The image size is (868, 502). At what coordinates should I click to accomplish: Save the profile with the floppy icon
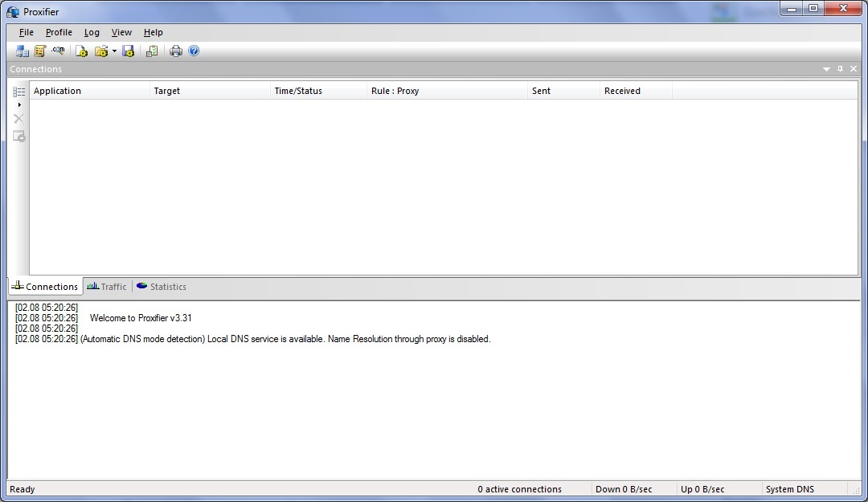click(x=129, y=51)
